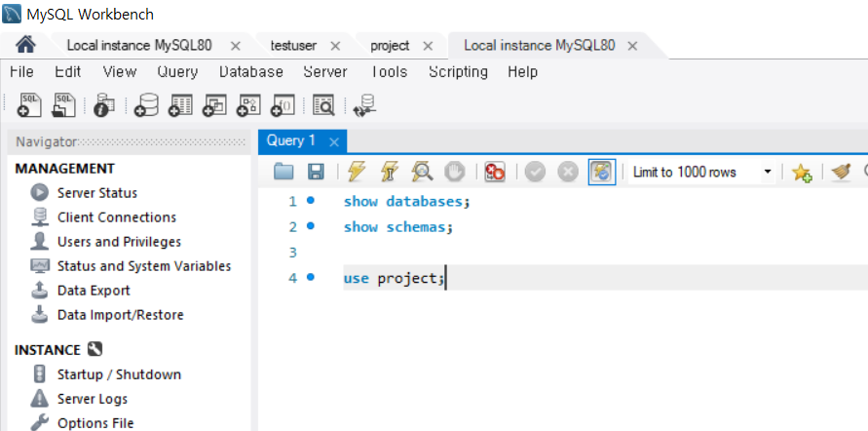Close the active Local instance MySQL80 tab
The image size is (868, 431).
pyautogui.click(x=632, y=46)
